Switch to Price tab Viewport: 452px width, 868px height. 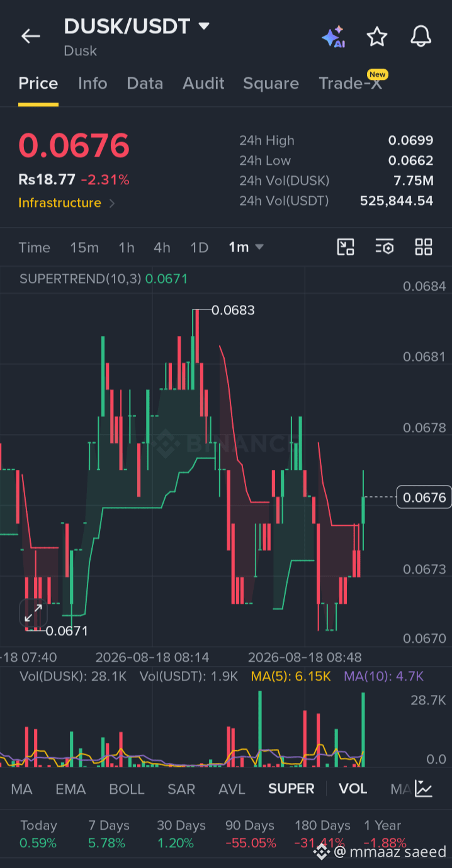tap(38, 84)
